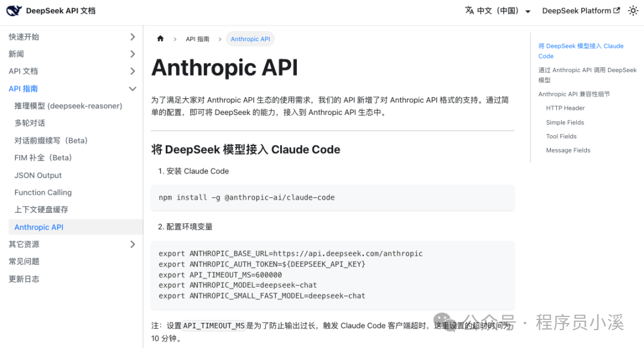Open API 文档 in the sidebar
644x348 pixels.
[23, 72]
